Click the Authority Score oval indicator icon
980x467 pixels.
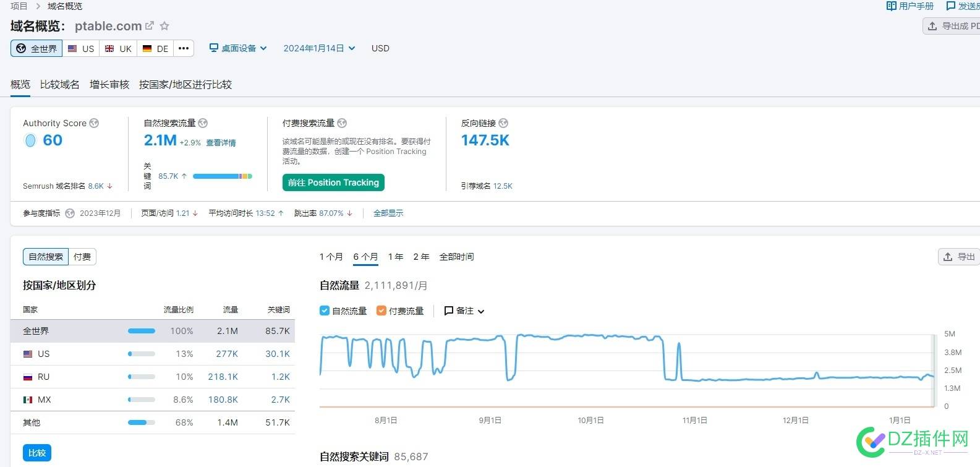coord(30,140)
